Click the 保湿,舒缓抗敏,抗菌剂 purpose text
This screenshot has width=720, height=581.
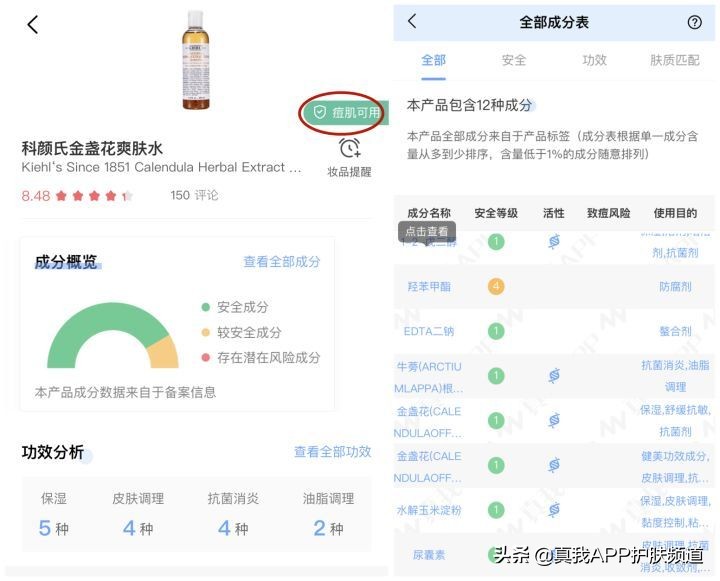click(x=675, y=421)
